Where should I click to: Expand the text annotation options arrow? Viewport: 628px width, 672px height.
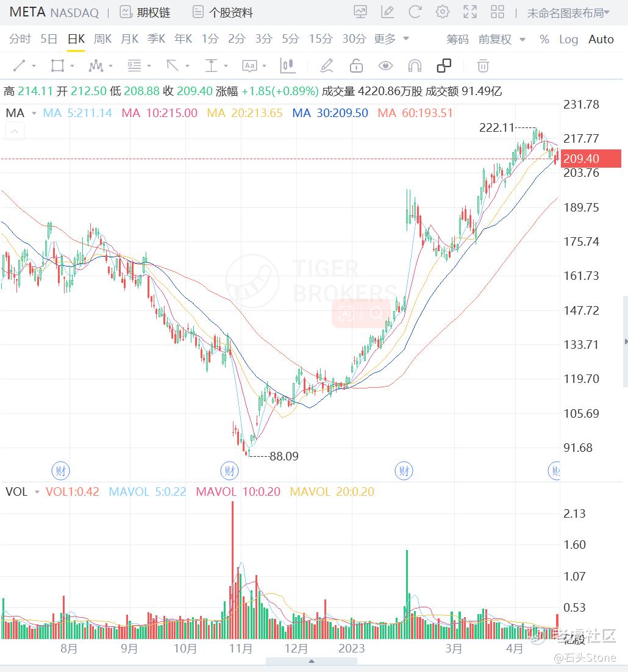tap(264, 66)
